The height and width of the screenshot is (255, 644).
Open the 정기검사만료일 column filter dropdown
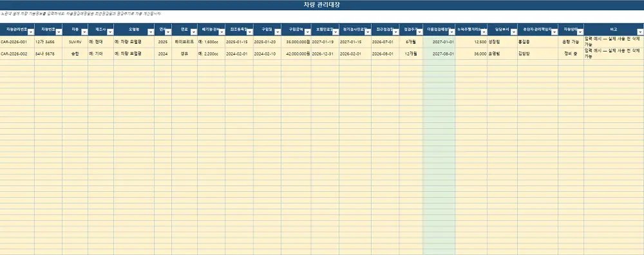click(368, 32)
